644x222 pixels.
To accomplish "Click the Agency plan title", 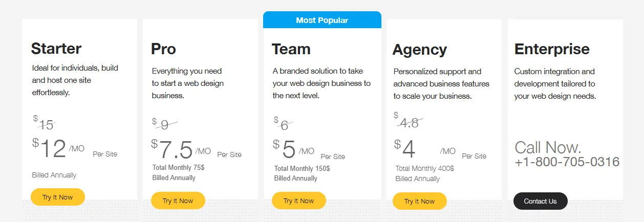I will pos(420,50).
